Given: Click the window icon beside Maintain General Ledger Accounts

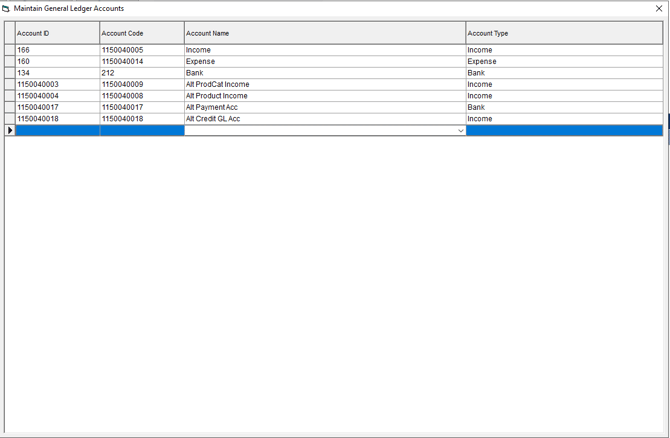Looking at the screenshot, I should point(6,9).
